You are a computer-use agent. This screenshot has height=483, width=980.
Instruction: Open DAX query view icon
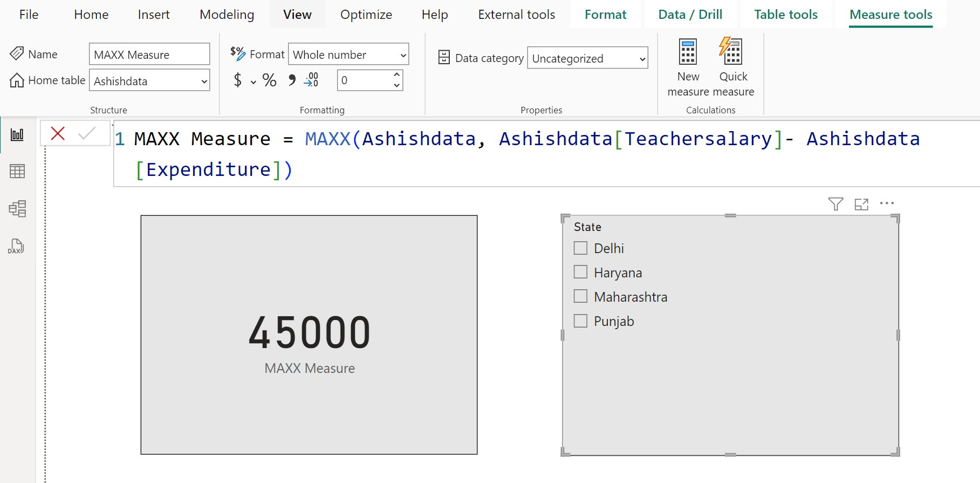point(16,246)
